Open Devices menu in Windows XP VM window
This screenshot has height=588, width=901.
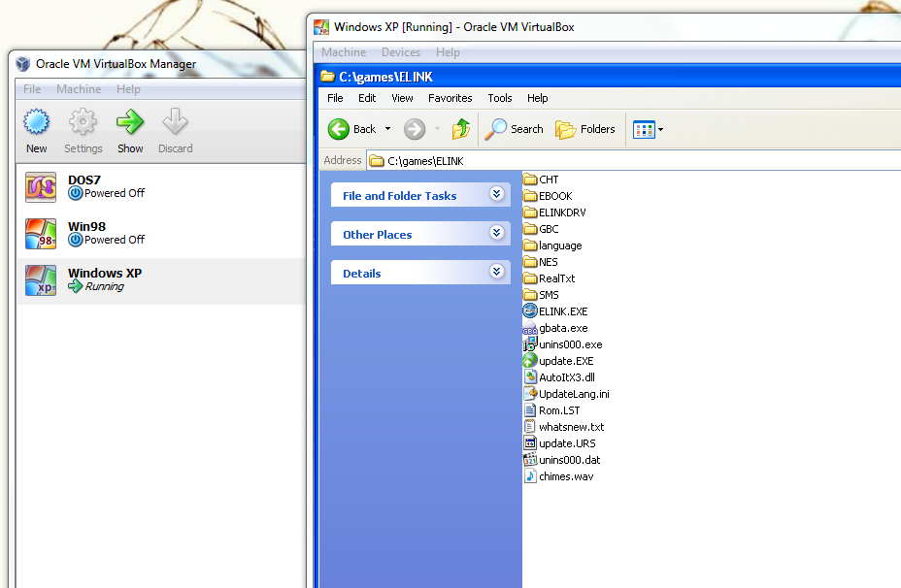click(401, 52)
